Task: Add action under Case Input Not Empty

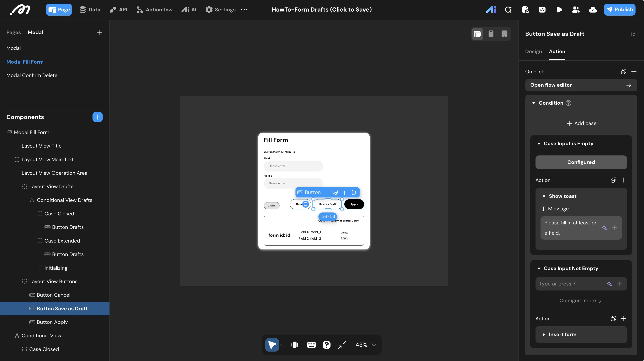Action: coord(624,318)
